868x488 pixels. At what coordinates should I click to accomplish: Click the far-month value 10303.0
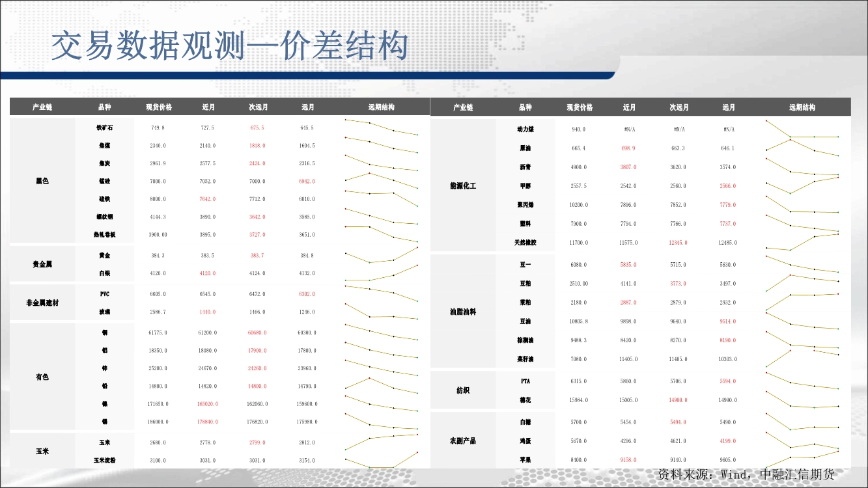(728, 359)
